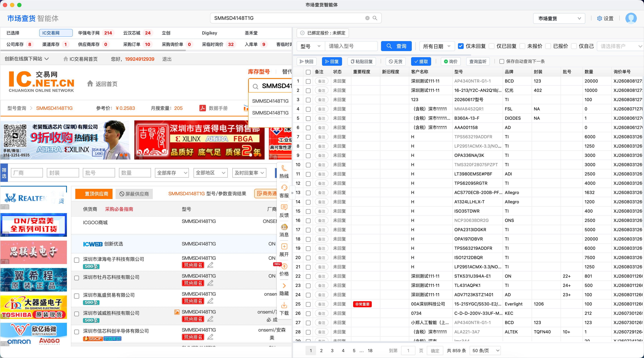This screenshot has width=644, height=358.
Task: Click the 快回 quick reply button
Action: 306,61
